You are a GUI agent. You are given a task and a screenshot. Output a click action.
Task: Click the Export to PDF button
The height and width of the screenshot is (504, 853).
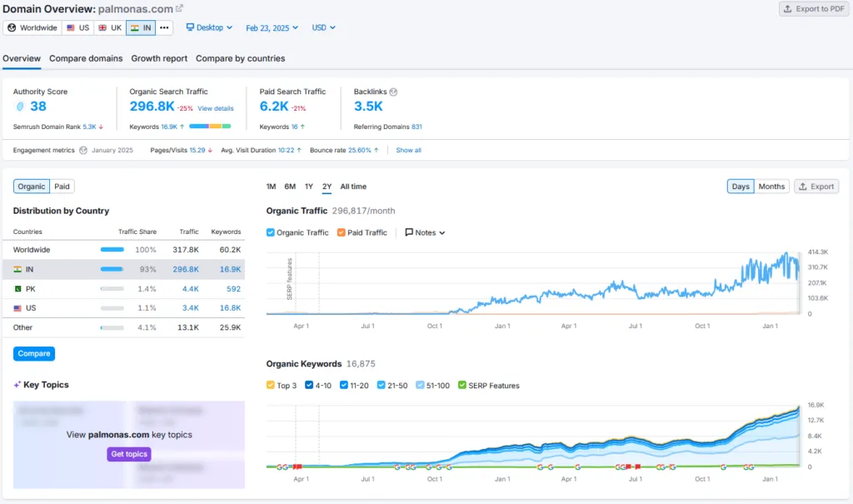click(815, 8)
